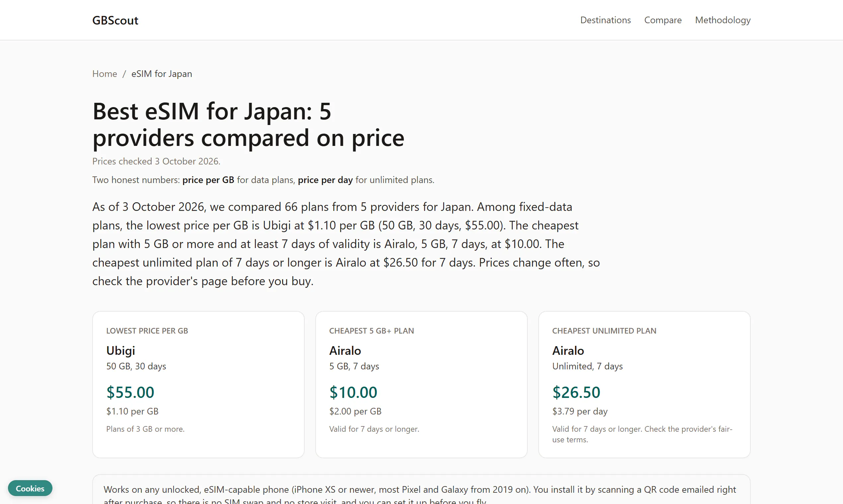Image resolution: width=843 pixels, height=504 pixels.
Task: Click the CHEAPEST 5 GB+ PLAN label
Action: click(x=371, y=331)
